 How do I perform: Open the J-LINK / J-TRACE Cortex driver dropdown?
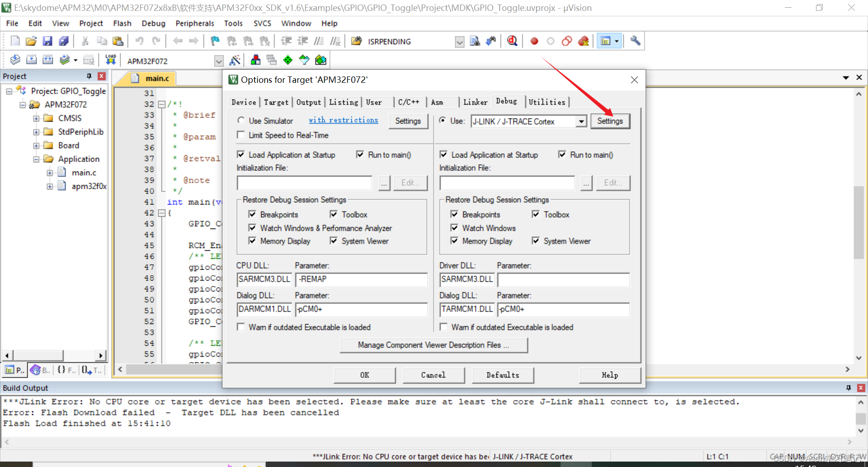[581, 121]
